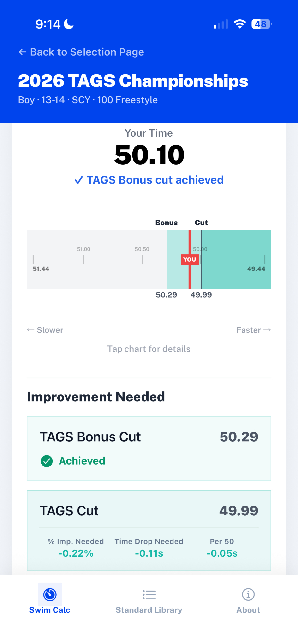Viewport: 298px width, 644px height.
Task: Switch to the About tab
Action: (248, 599)
